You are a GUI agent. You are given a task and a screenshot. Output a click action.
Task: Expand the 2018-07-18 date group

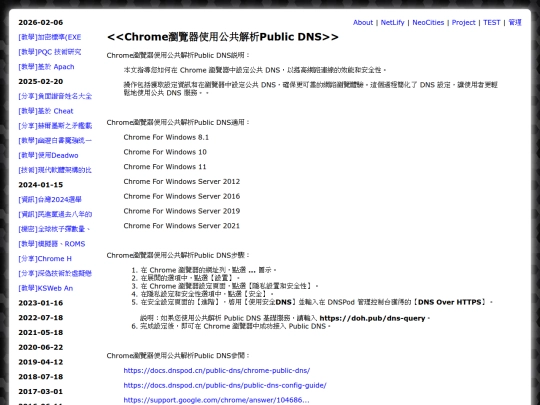tap(41, 376)
